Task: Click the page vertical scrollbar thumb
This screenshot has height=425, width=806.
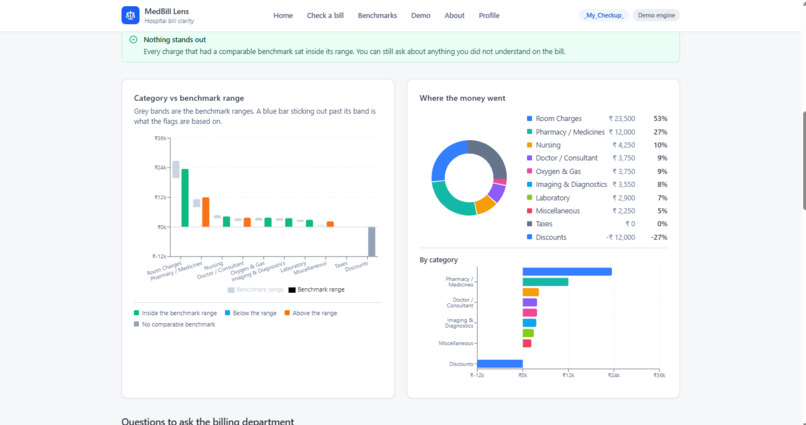Action: [803, 160]
